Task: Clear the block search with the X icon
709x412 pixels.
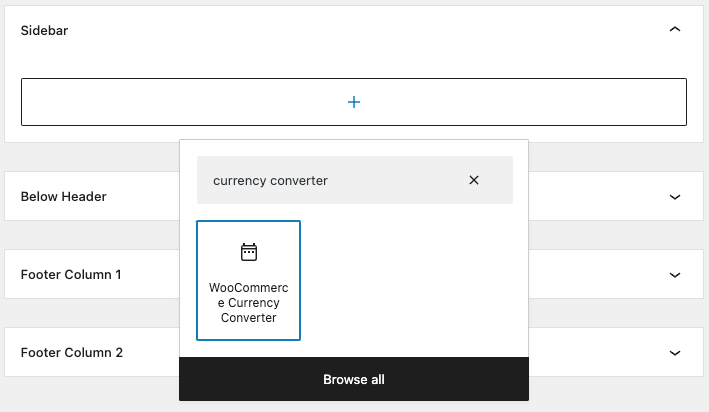Action: (474, 180)
